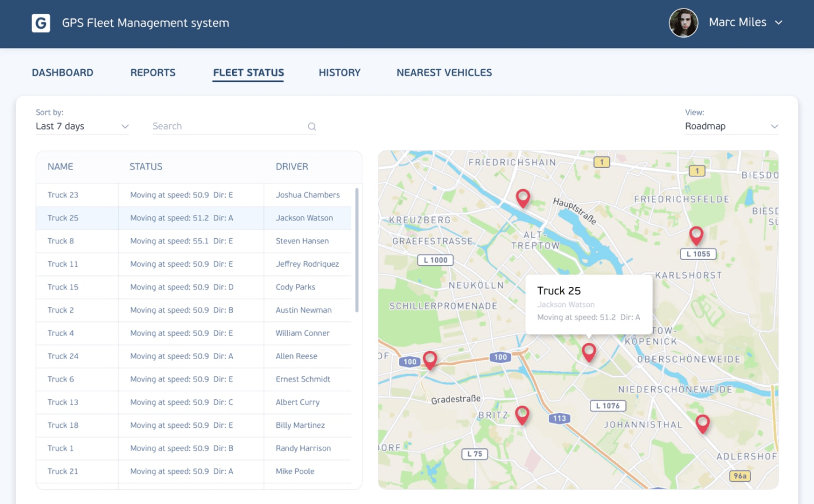Screen dimensions: 814x504
Task: Click the GPS Fleet Management logo icon
Action: coord(41,23)
